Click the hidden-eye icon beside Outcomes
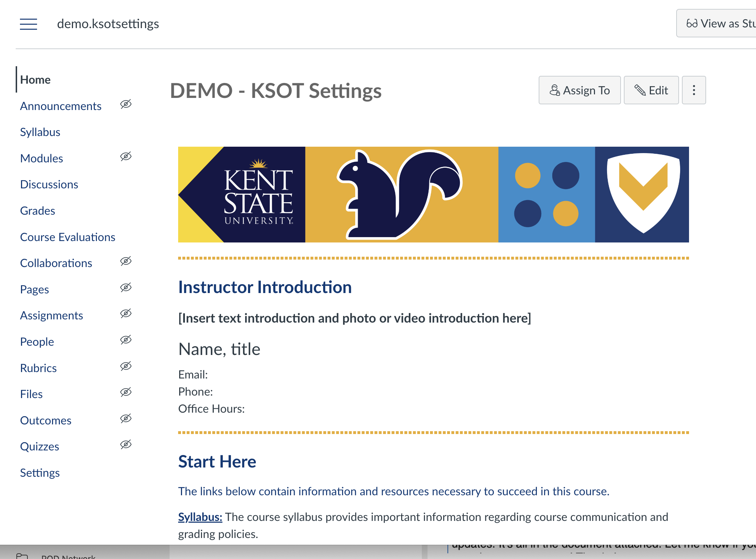The height and width of the screenshot is (559, 756). pyautogui.click(x=125, y=418)
